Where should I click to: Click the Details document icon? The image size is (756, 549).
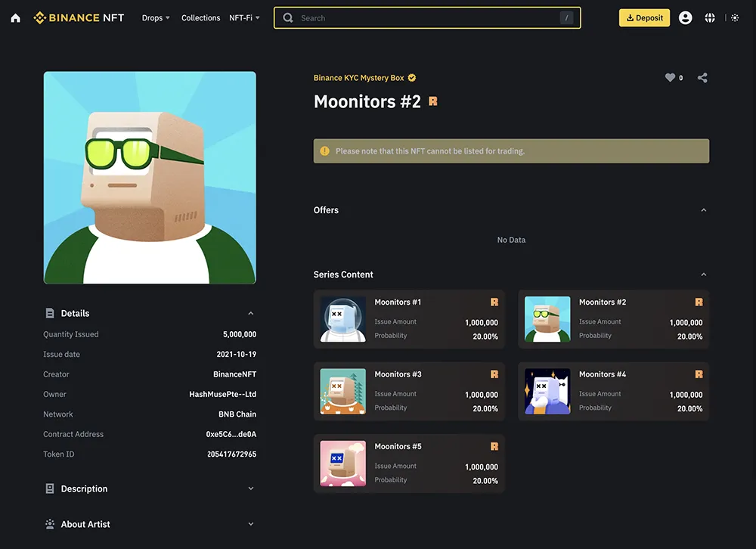pos(50,313)
